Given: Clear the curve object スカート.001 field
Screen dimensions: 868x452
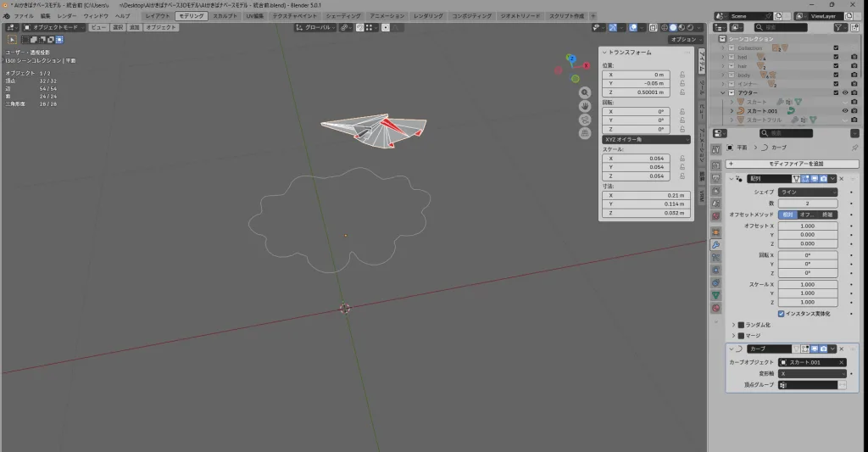Looking at the screenshot, I should pos(841,362).
